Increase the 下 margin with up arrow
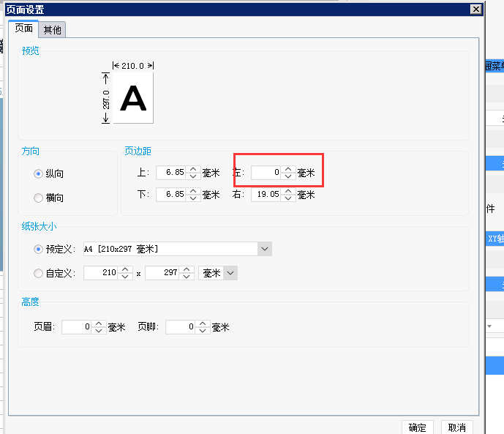 coord(193,191)
